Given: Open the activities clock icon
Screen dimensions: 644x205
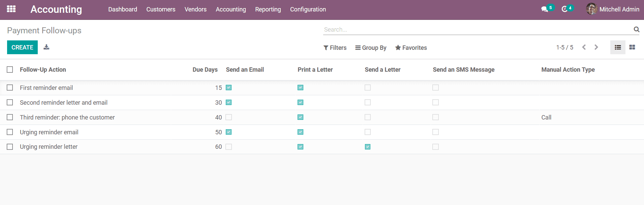Looking at the screenshot, I should [x=565, y=9].
